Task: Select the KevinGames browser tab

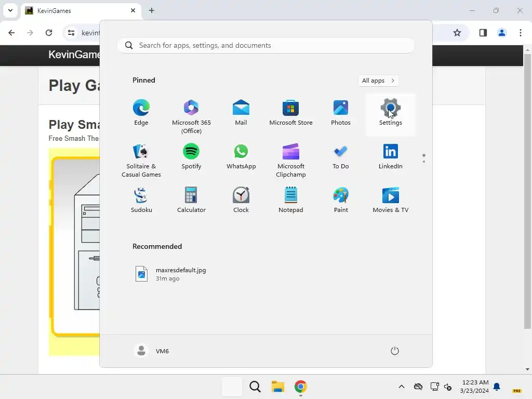Action: coord(81,11)
